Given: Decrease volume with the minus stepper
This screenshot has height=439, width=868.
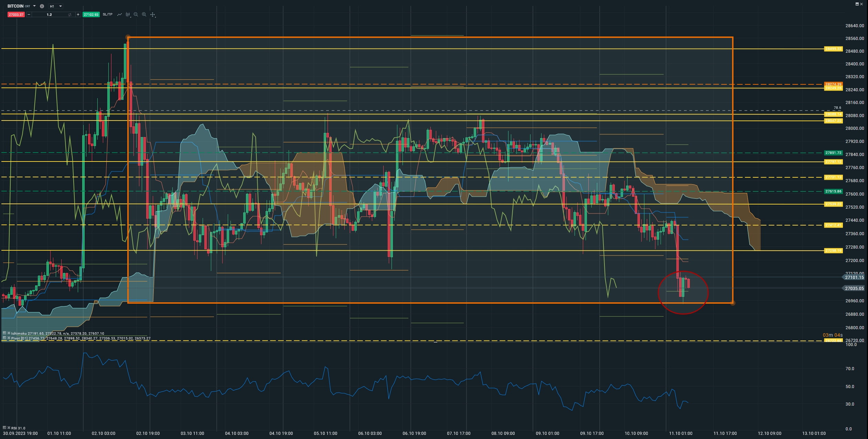Looking at the screenshot, I should (29, 14).
